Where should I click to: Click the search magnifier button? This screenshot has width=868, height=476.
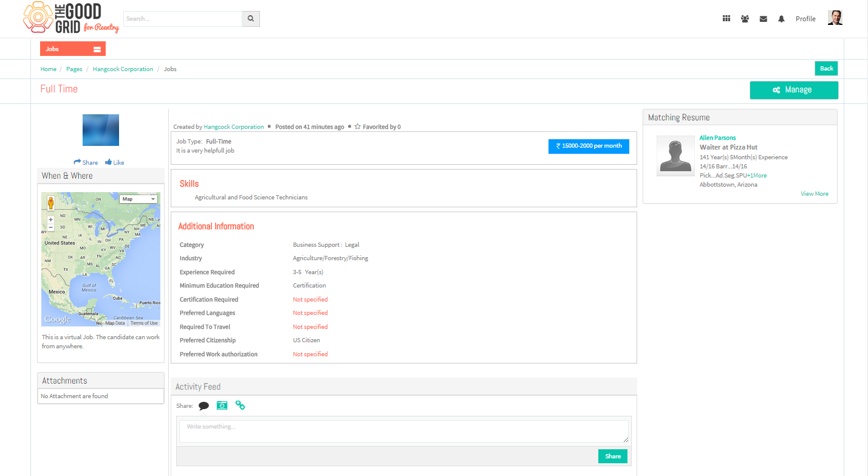point(251,19)
